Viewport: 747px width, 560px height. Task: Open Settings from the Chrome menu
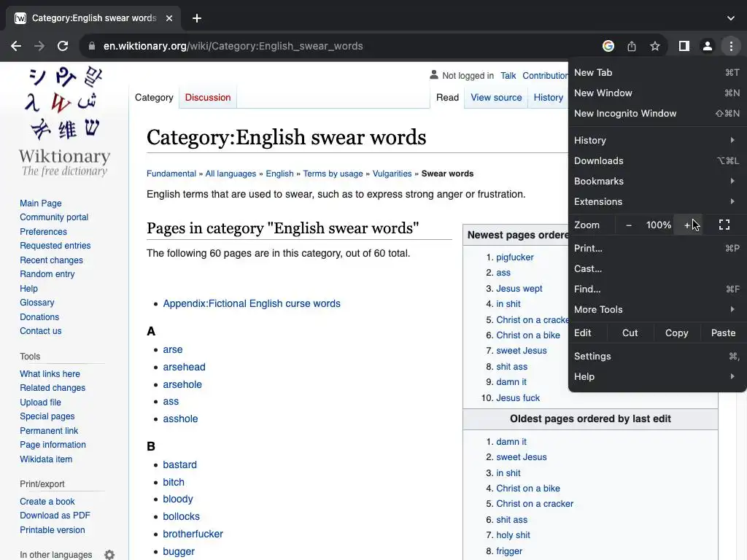point(657,356)
